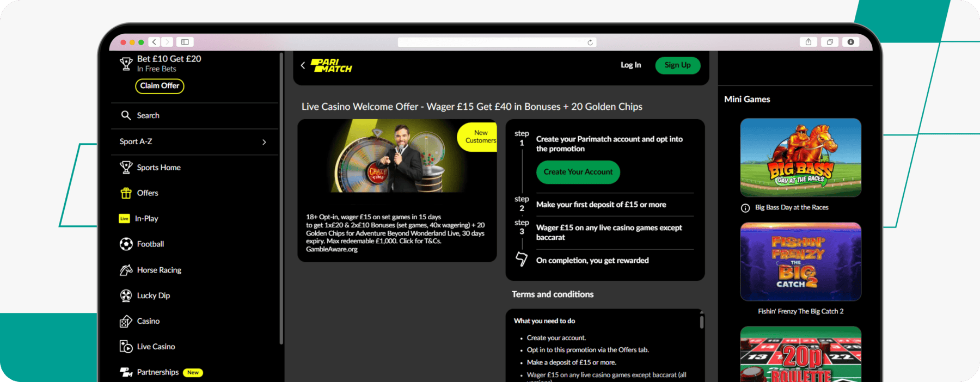The image size is (980, 382).
Task: Click the page reload icon
Action: 590,42
